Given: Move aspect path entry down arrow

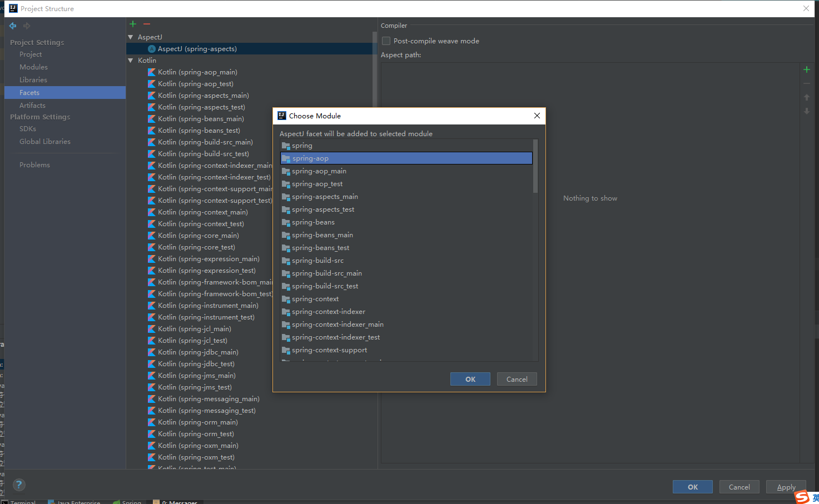Looking at the screenshot, I should click(807, 111).
